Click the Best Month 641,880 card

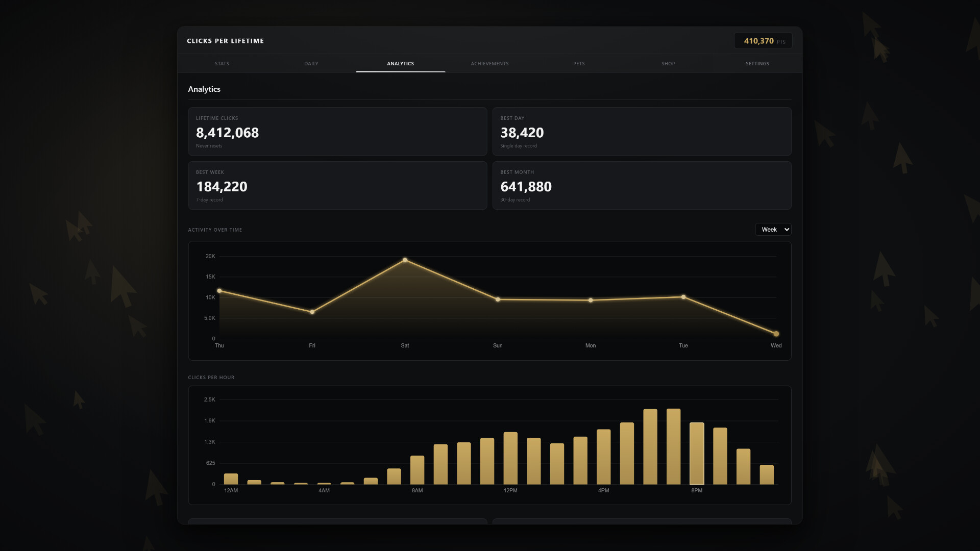tap(642, 185)
